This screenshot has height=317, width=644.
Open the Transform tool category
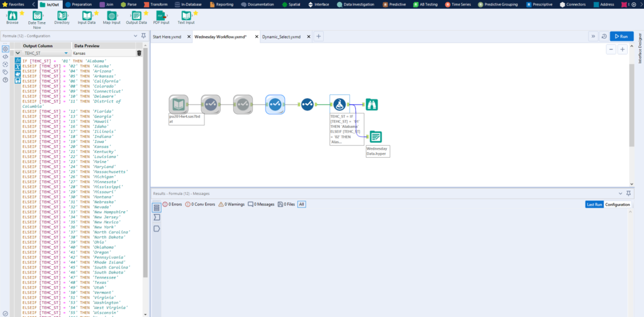(x=156, y=4)
